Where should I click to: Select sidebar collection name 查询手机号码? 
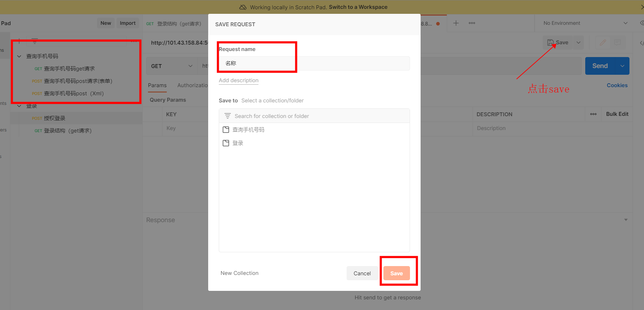[42, 56]
